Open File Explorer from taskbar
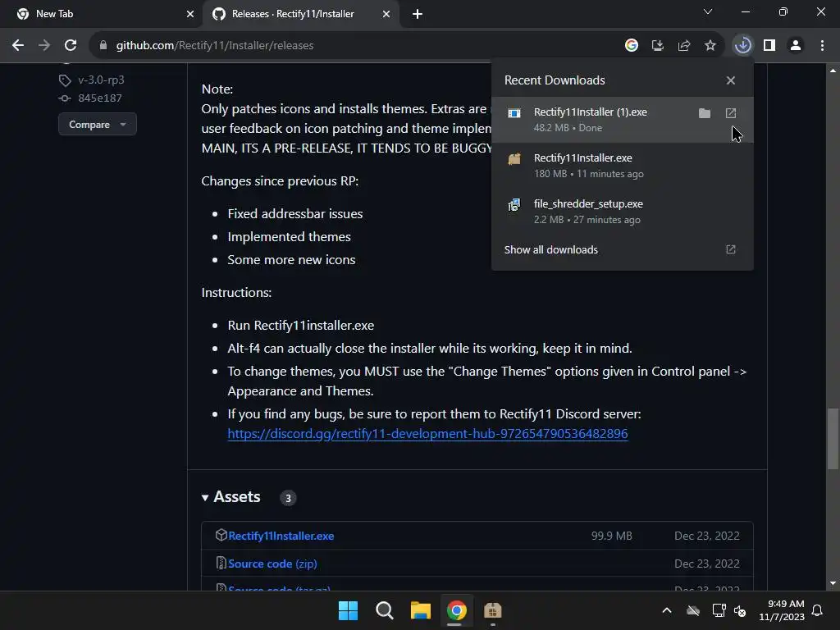 (421, 610)
